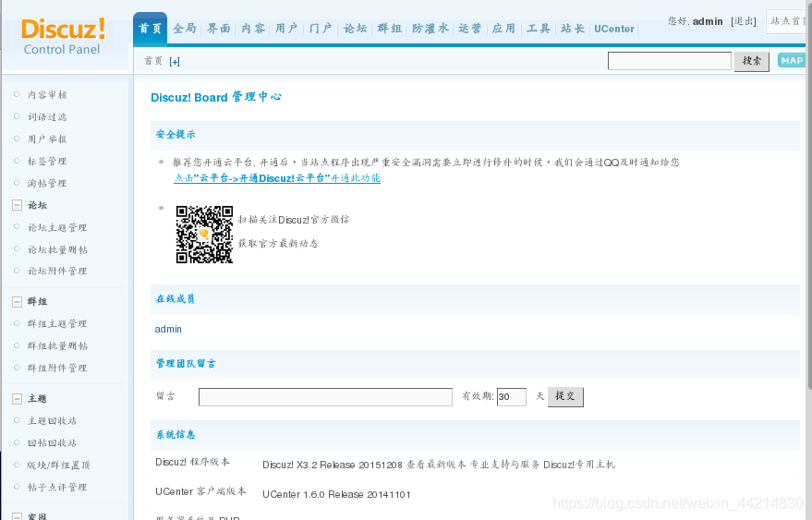Switch to the 论坛 tab
Image resolution: width=812 pixels, height=520 pixels.
click(x=356, y=29)
